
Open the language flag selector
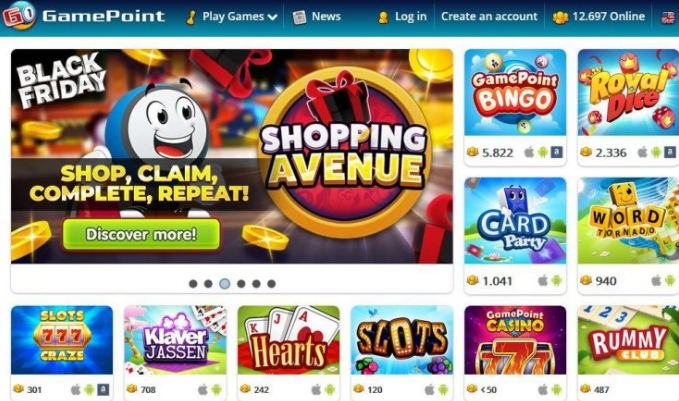[x=668, y=17]
